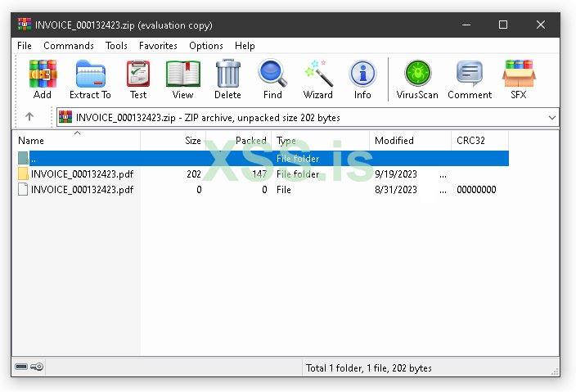The image size is (576, 392).
Task: Sort by the Size column header
Action: pos(173,140)
